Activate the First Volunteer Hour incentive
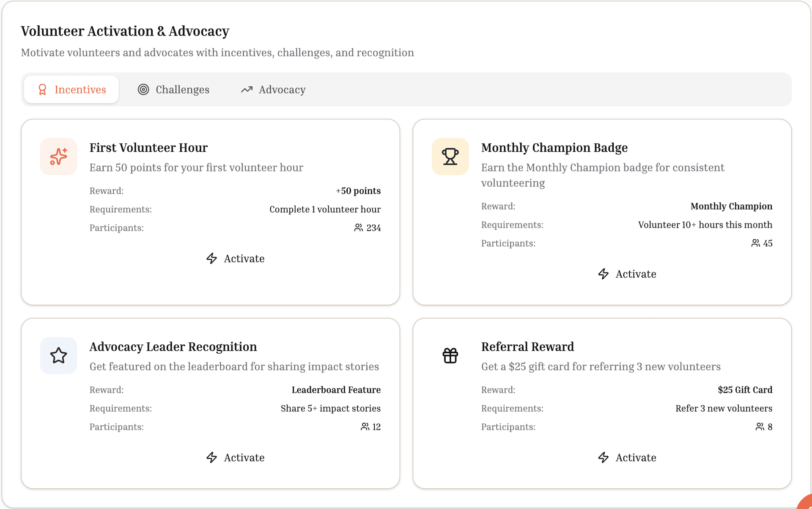 click(x=235, y=259)
